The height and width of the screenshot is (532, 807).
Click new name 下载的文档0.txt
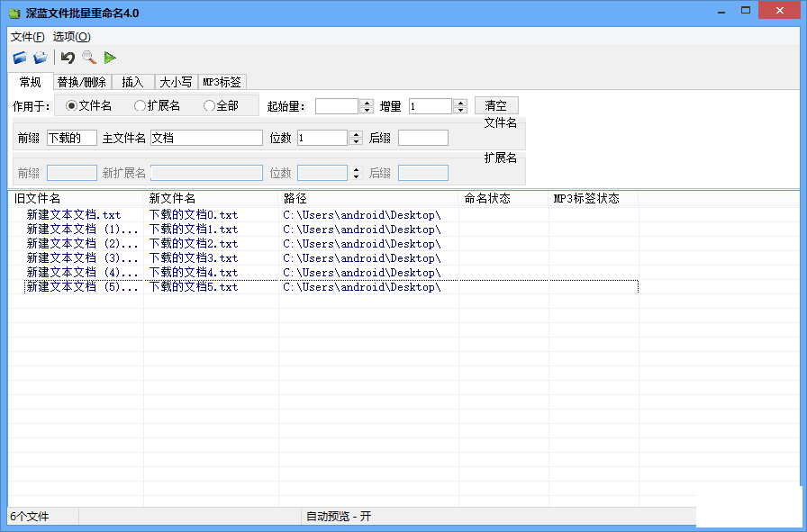pos(194,214)
